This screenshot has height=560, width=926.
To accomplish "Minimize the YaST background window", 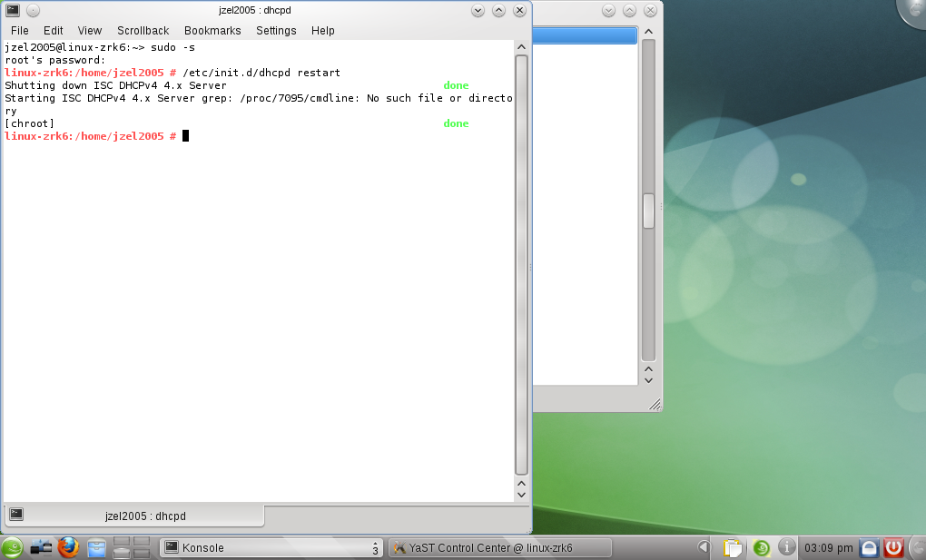I will click(608, 10).
